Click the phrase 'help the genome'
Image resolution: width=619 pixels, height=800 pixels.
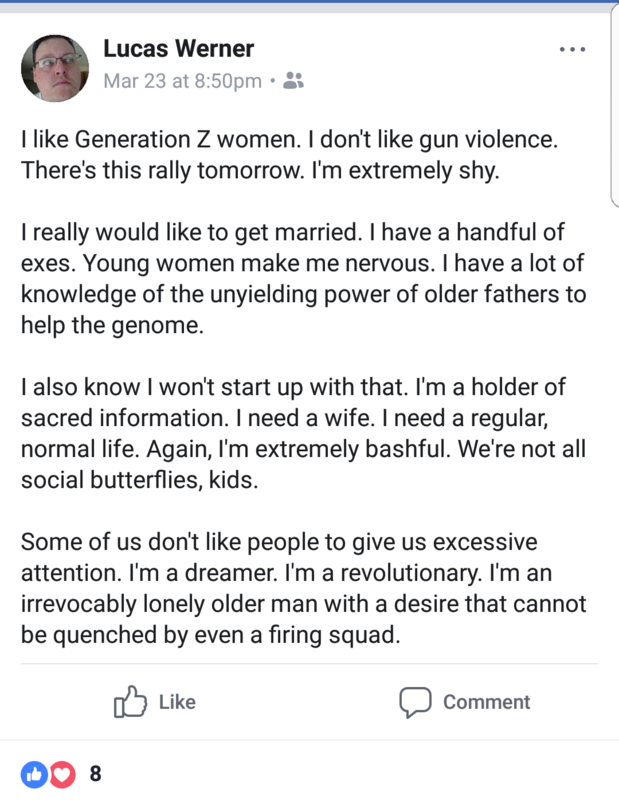pos(112,326)
